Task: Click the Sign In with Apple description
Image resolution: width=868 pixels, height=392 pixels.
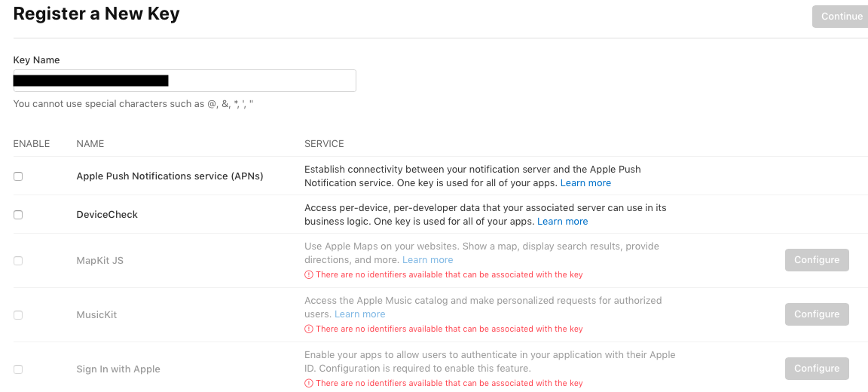Action: coord(490,361)
